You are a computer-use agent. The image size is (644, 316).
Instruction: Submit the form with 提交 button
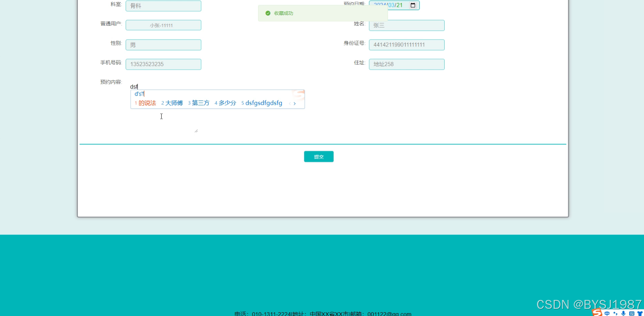coord(319,157)
